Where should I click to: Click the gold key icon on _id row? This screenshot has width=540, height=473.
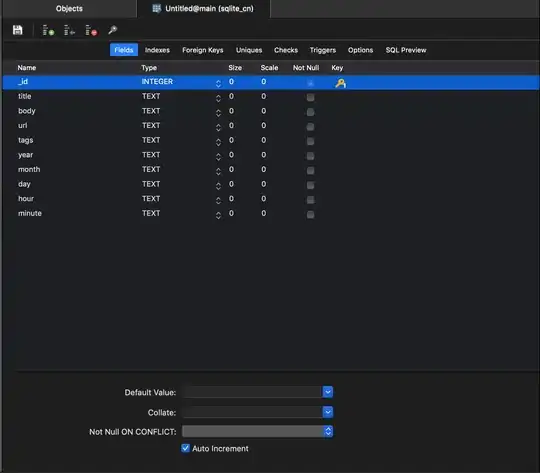(x=340, y=83)
